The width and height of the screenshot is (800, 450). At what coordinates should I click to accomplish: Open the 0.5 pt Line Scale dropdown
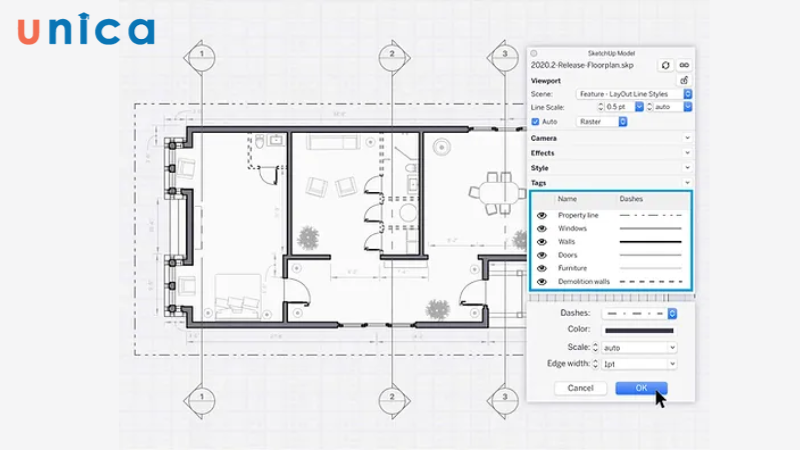[639, 107]
